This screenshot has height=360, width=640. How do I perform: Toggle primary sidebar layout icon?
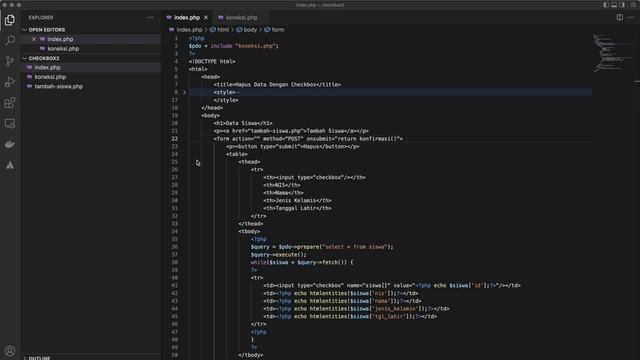click(x=606, y=5)
